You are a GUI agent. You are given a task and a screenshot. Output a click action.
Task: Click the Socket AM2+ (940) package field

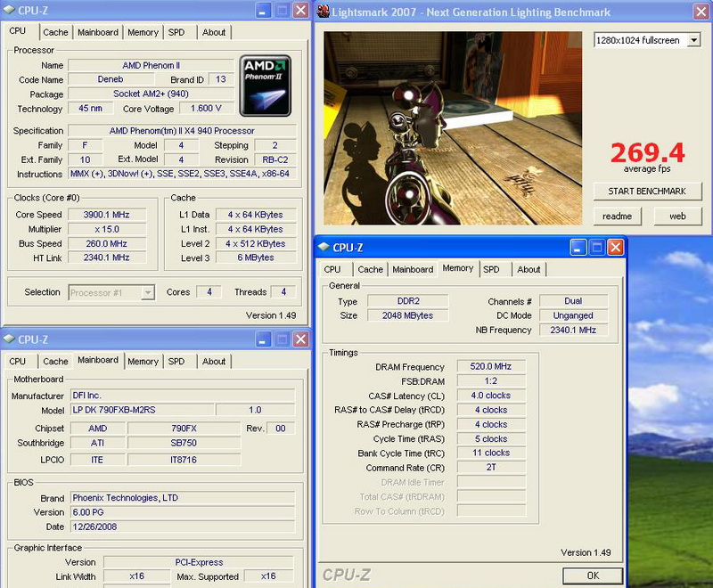tap(151, 94)
